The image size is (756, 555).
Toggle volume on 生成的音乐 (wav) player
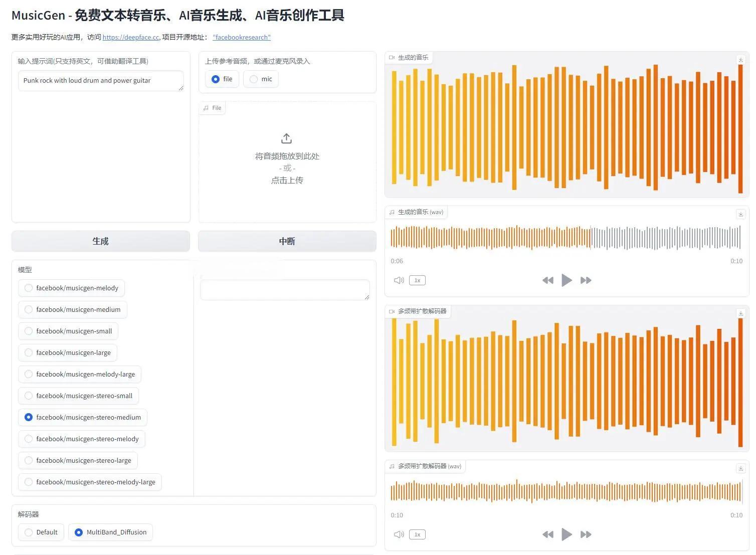click(x=399, y=280)
